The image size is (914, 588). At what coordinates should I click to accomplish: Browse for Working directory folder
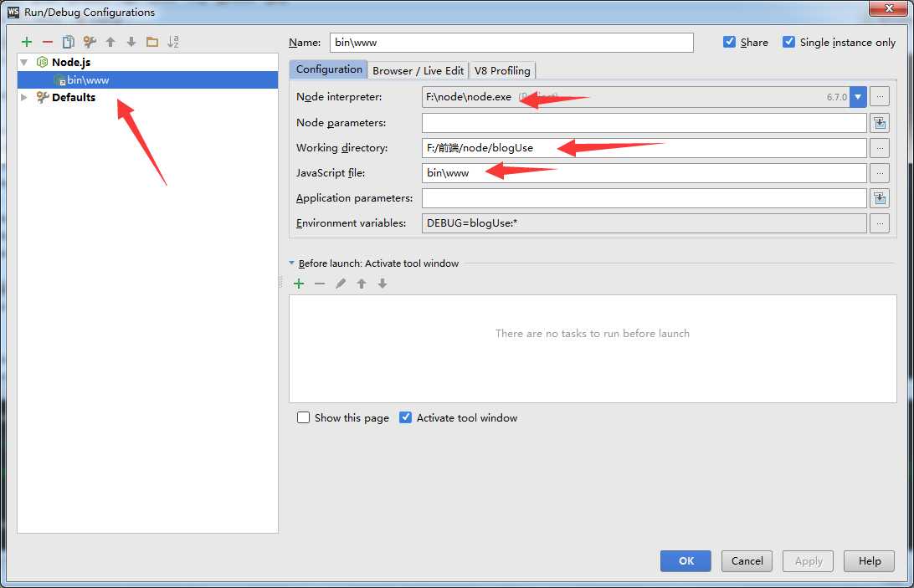[880, 148]
